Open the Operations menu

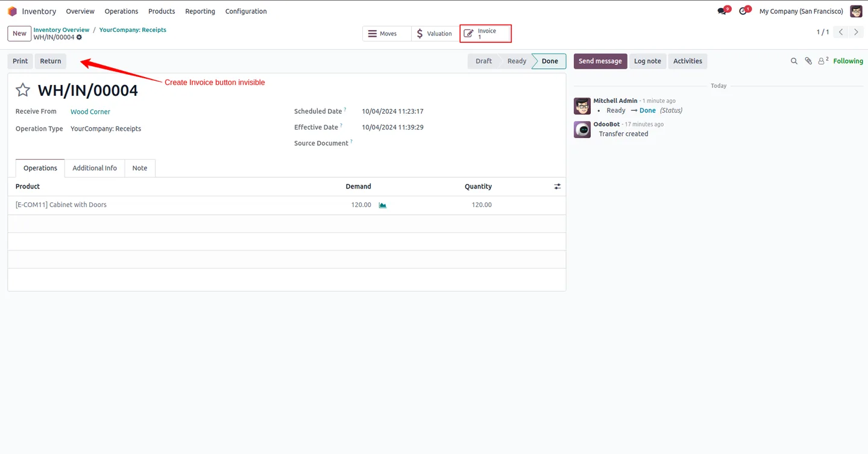(121, 11)
